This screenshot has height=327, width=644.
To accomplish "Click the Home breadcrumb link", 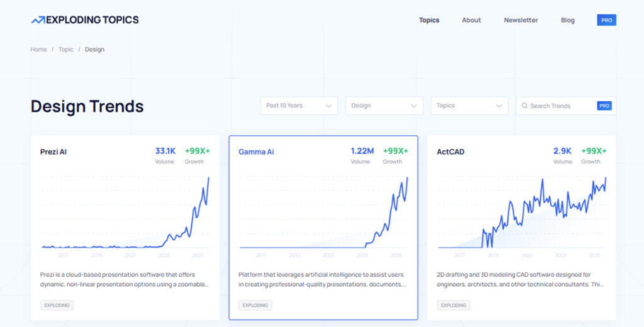I will pyautogui.click(x=38, y=50).
